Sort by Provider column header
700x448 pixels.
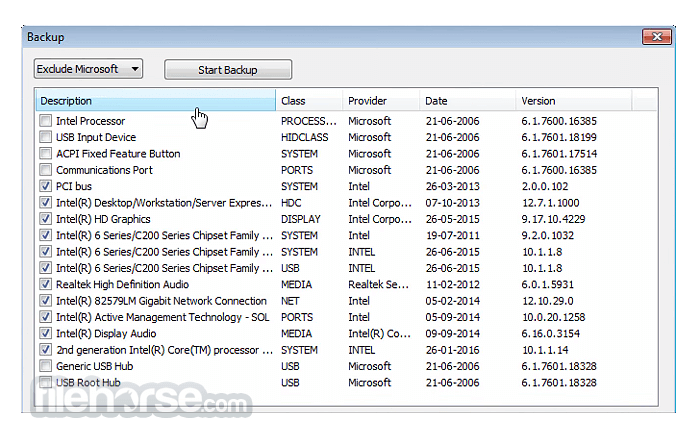pos(381,101)
